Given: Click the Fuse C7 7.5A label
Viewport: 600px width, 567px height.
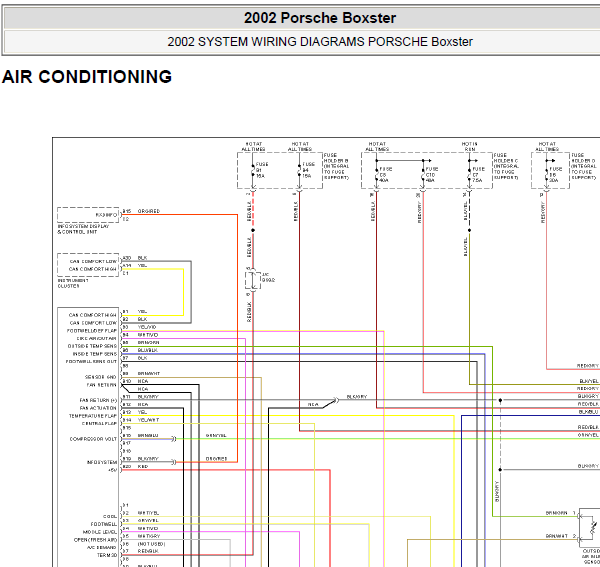Looking at the screenshot, I should pyautogui.click(x=478, y=174).
